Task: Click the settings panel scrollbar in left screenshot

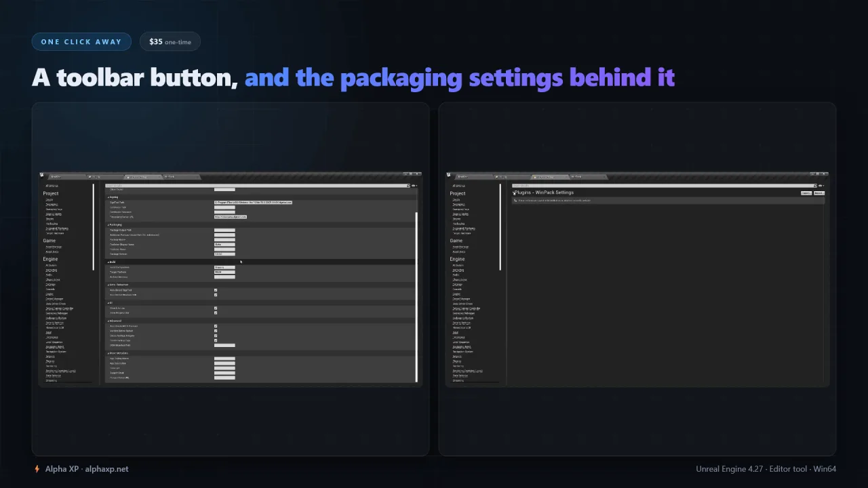Action: [416, 297]
